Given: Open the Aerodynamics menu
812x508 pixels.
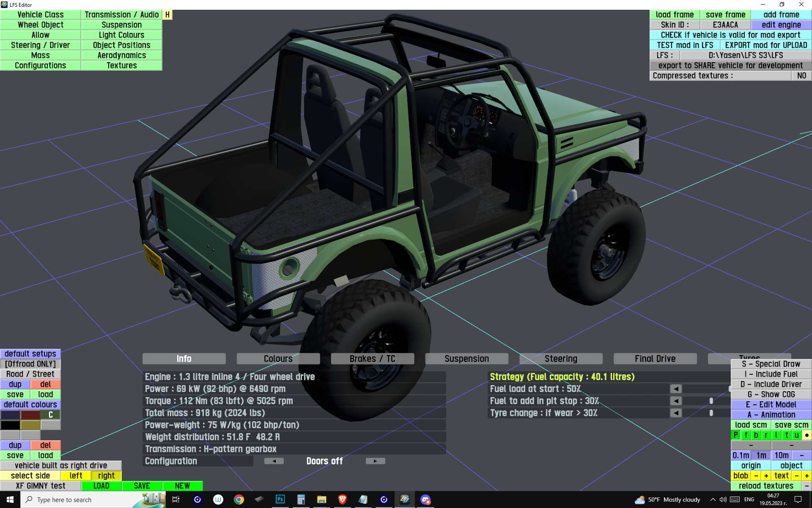Looking at the screenshot, I should (121, 55).
